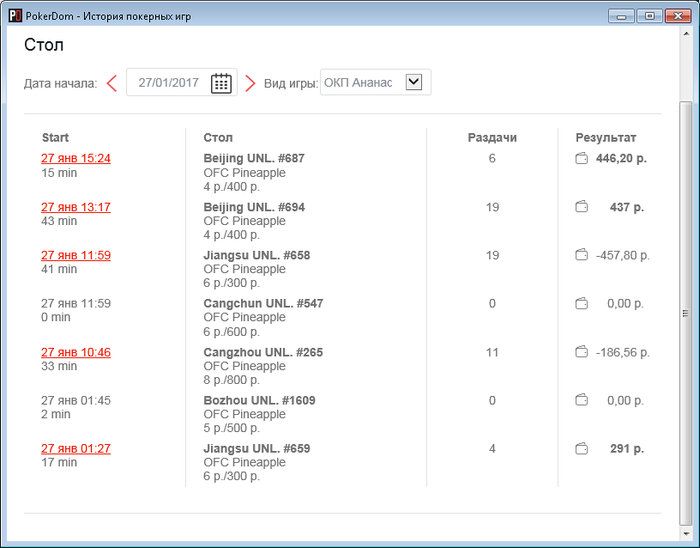
Task: Click stakes text 5 р./500 р.
Action: (231, 428)
